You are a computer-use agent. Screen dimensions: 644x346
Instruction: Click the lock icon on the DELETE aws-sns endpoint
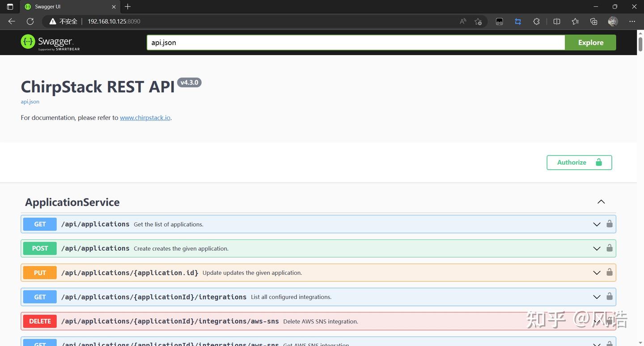click(x=609, y=321)
